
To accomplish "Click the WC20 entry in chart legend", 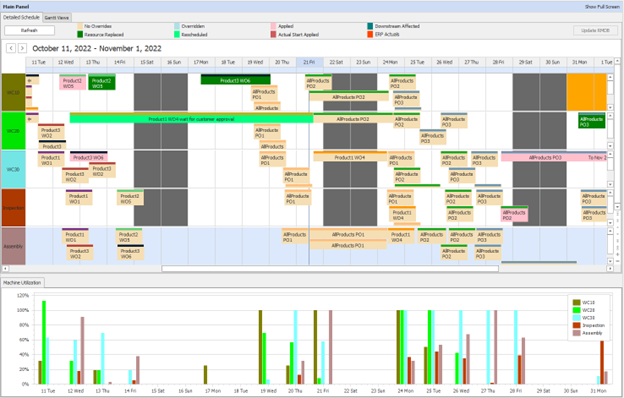I will pyautogui.click(x=584, y=310).
